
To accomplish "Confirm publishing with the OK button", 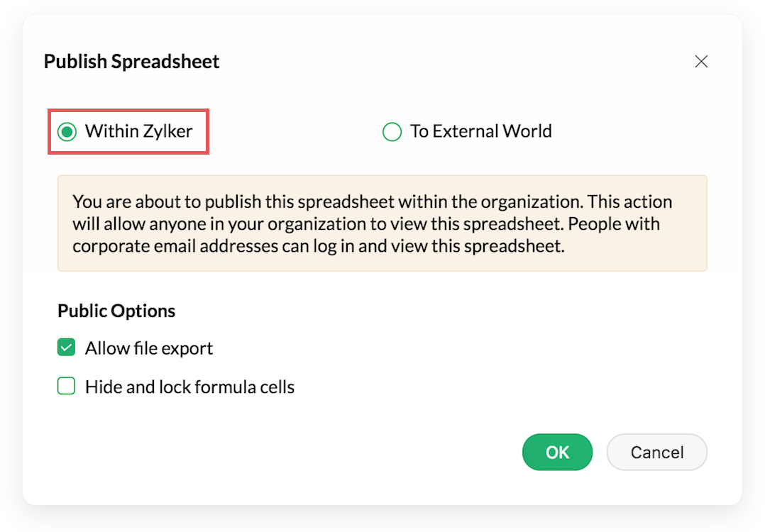I will pos(557,452).
